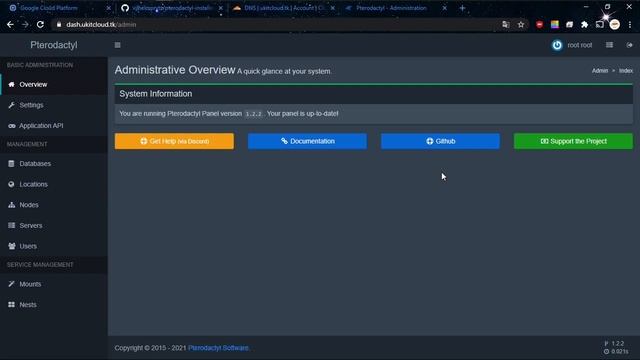The width and height of the screenshot is (640, 360).
Task: Click the site lock icon in the address bar
Action: (59, 24)
